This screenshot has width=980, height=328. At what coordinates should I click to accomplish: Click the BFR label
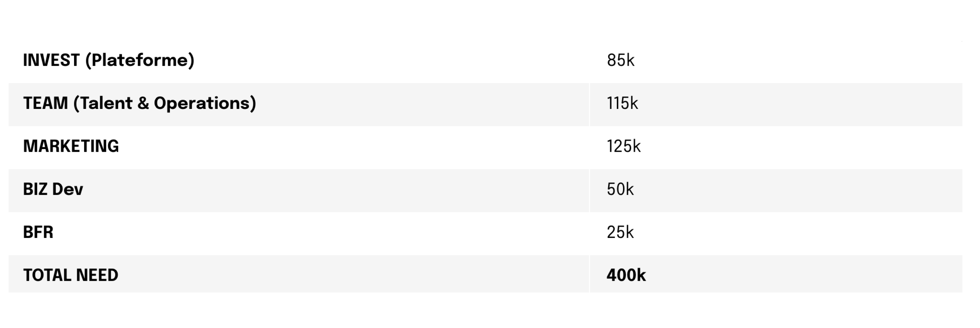click(38, 232)
